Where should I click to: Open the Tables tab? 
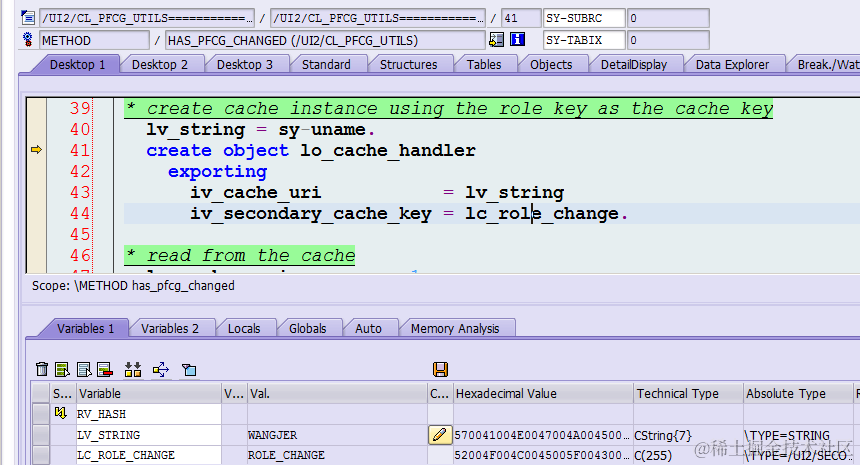coord(484,65)
